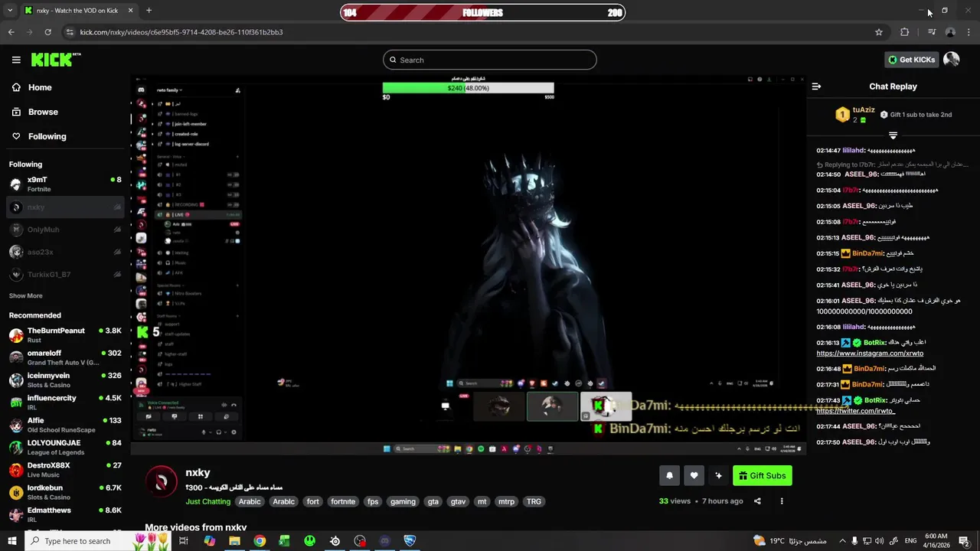980x551 pixels.
Task: Click the TRG tag
Action: pos(534,501)
